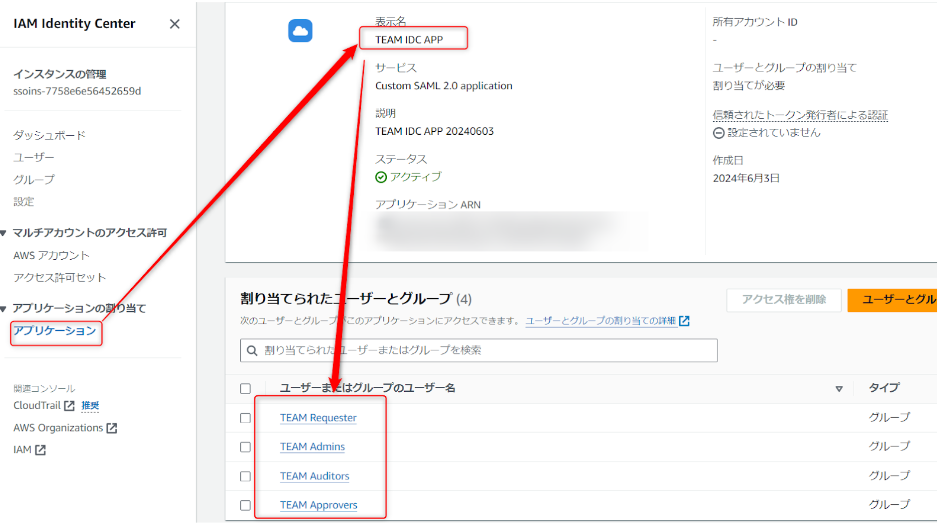The width and height of the screenshot is (950, 531).
Task: Click the orange ユーザーとグループ assign button
Action: click(x=892, y=299)
